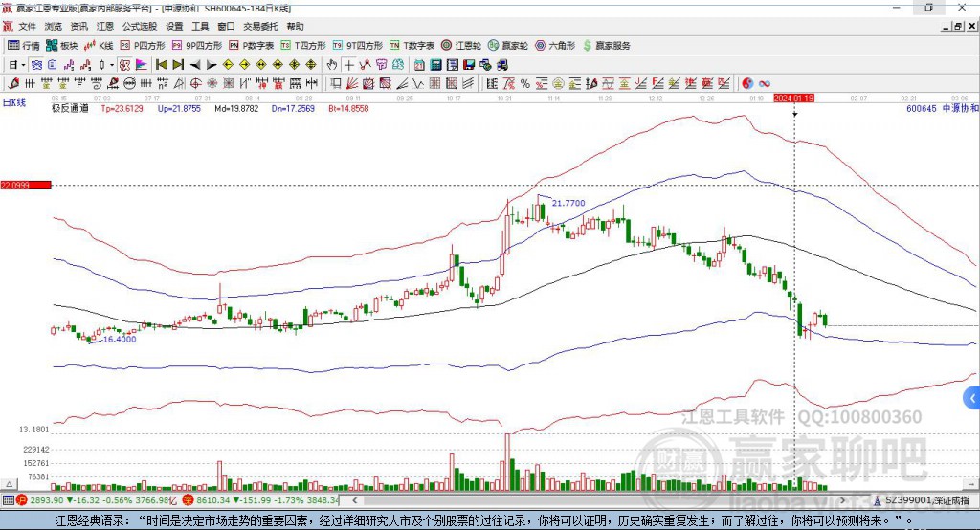Viewport: 980px width, 530px height.
Task: Select the hand pan tool
Action: click(x=332, y=65)
